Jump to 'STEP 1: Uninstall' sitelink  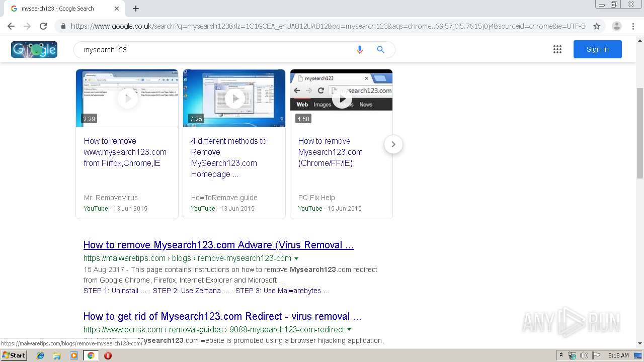(115, 291)
